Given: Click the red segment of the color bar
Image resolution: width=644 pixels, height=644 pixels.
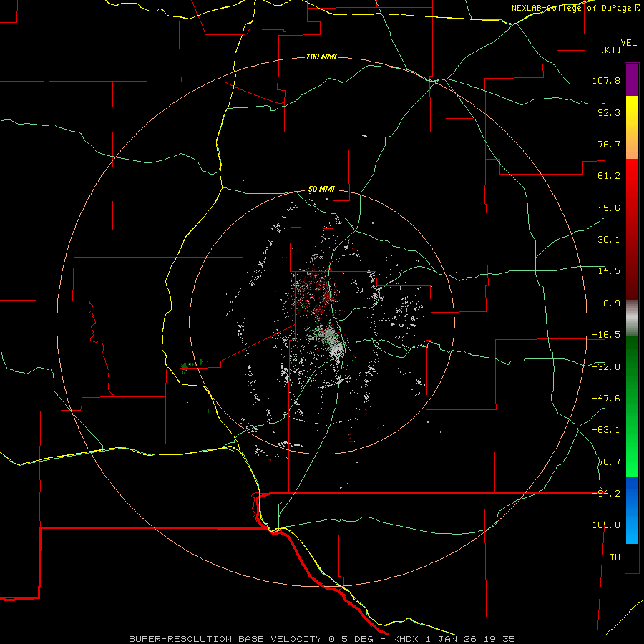Looking at the screenshot, I should point(632,229).
